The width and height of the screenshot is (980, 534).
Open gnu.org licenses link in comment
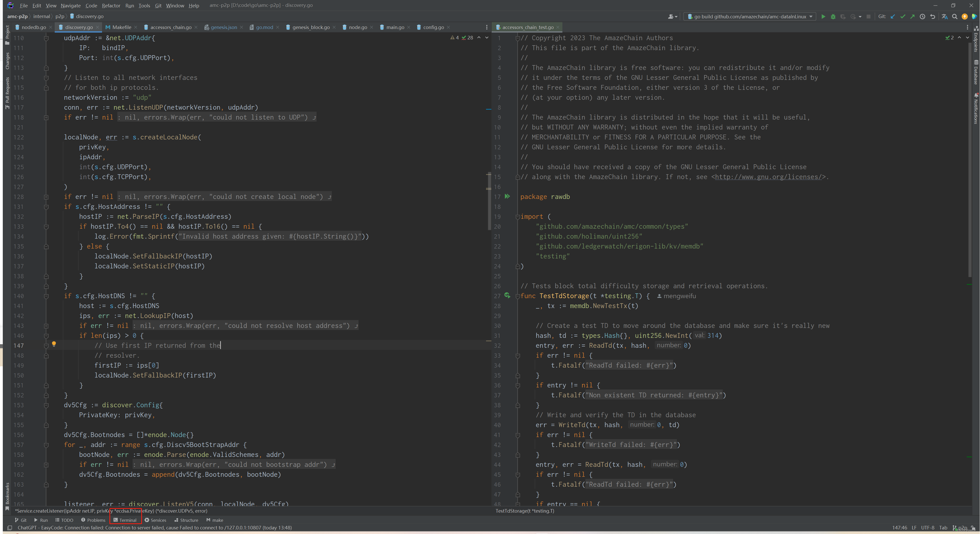[768, 177]
